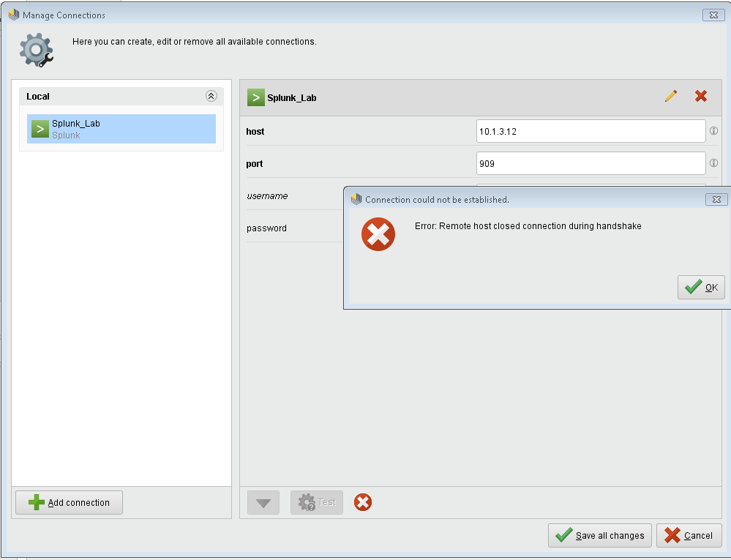Open the info icon next to the port field
This screenshot has height=560, width=731.
pos(713,163)
